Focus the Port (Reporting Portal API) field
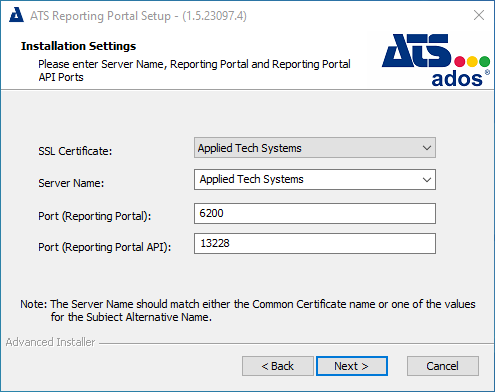Screen dimensions: 495x392 pyautogui.click(x=315, y=244)
